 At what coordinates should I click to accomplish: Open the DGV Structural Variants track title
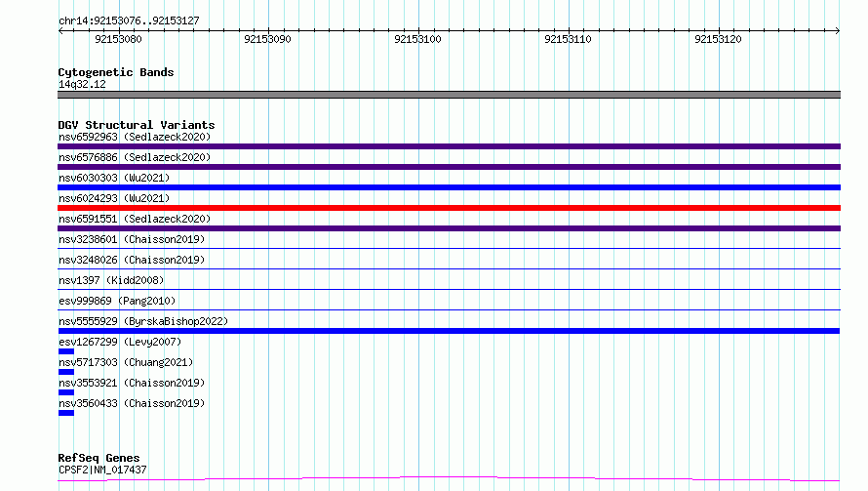pos(137,125)
